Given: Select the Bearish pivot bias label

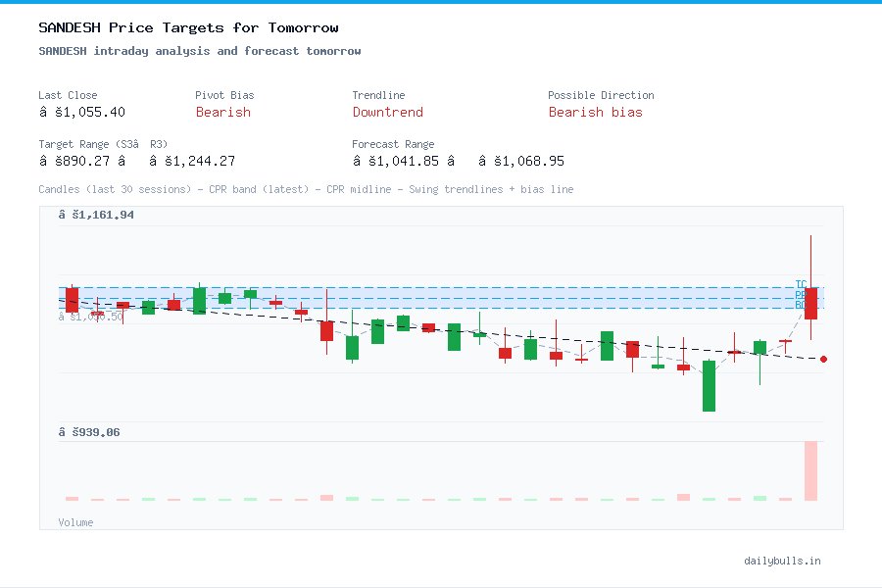Looking at the screenshot, I should tap(222, 112).
